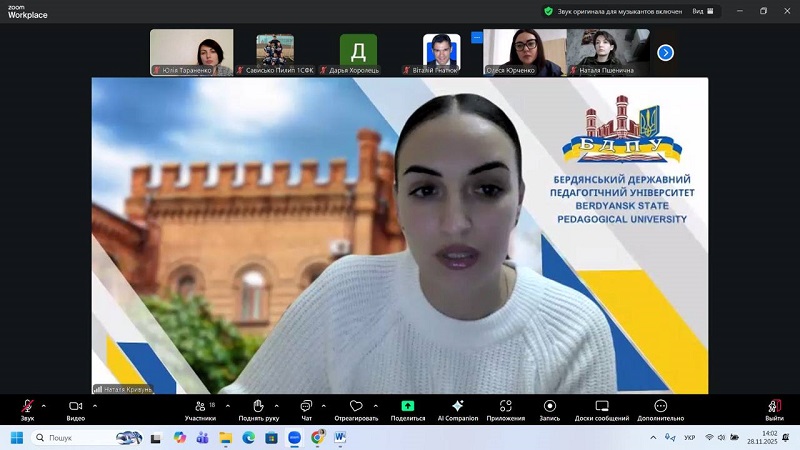The image size is (800, 450).
Task: Start recording with the Запись button
Action: (x=549, y=408)
